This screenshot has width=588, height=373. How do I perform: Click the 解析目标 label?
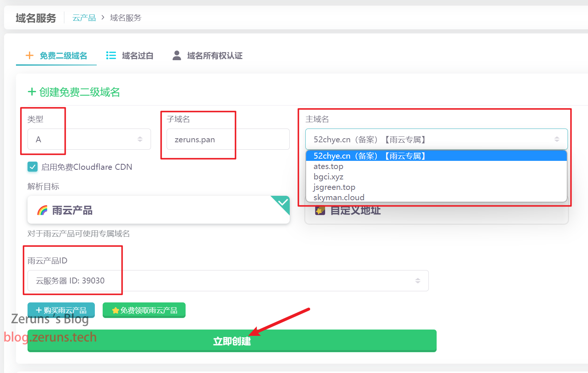pyautogui.click(x=43, y=186)
